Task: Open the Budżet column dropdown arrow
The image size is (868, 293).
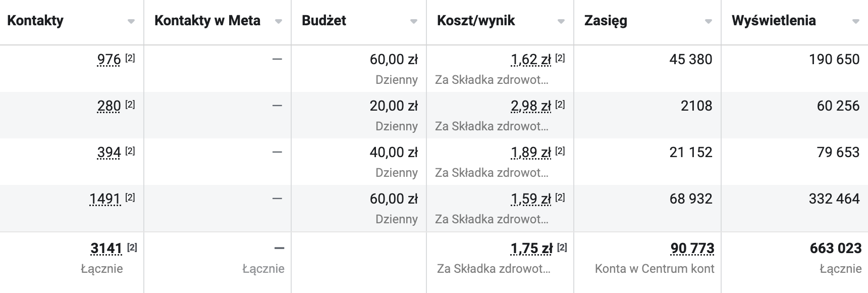Action: click(x=414, y=22)
